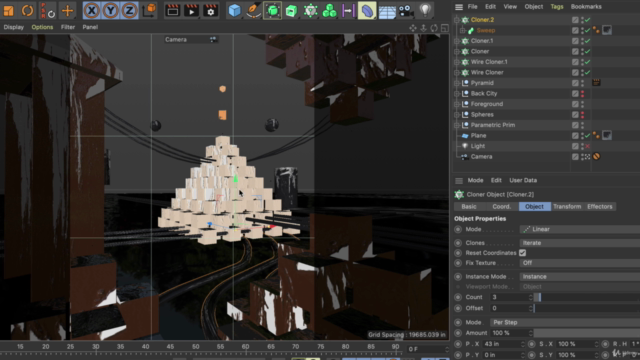Screen dimensions: 640x360
Task: Click Render View clapperboard icon
Action: [172, 10]
